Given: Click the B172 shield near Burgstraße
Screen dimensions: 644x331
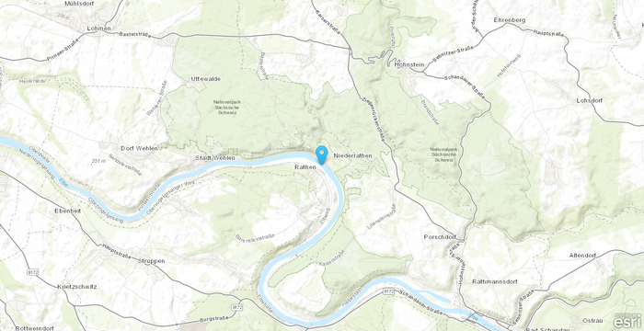Looking at the screenshot, I should click(236, 307).
